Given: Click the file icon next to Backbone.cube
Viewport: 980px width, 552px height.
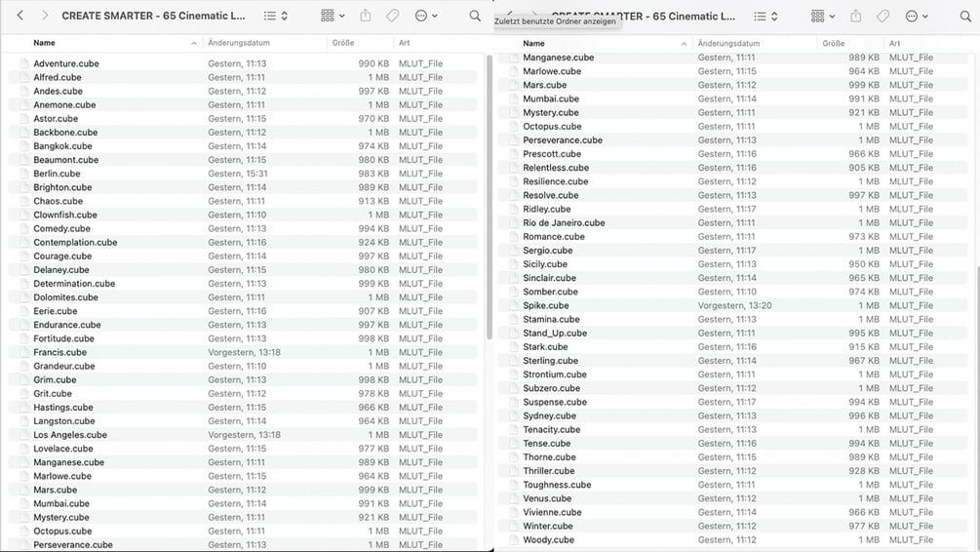Looking at the screenshot, I should (x=24, y=132).
